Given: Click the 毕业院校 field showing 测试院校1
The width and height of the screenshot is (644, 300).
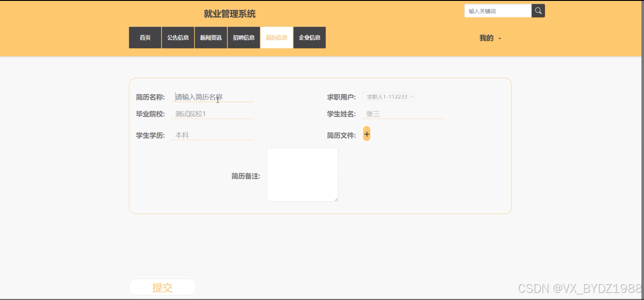Looking at the screenshot, I should pos(212,114).
